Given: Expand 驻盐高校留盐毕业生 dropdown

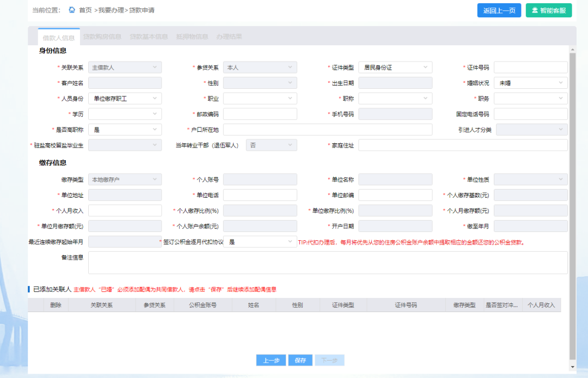Looking at the screenshot, I should tap(125, 145).
